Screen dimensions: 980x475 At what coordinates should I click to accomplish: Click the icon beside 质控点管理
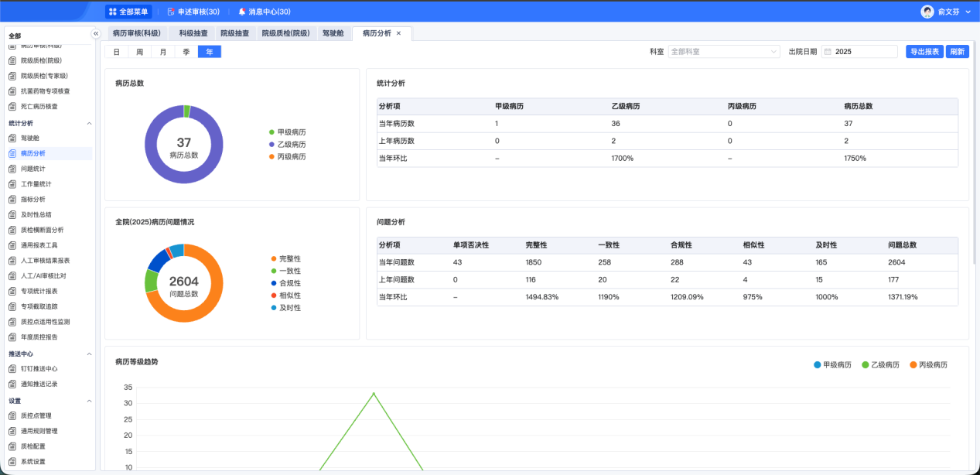(12, 416)
